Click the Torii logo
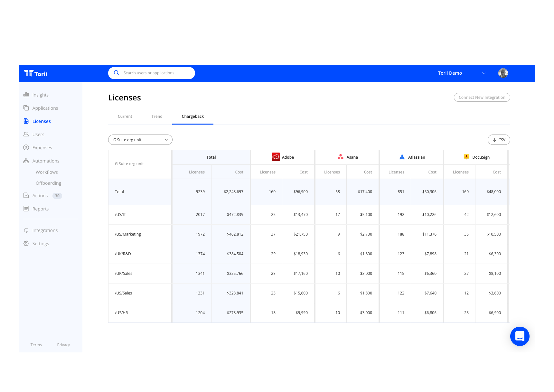This screenshot has height=392, width=554. pyautogui.click(x=35, y=73)
